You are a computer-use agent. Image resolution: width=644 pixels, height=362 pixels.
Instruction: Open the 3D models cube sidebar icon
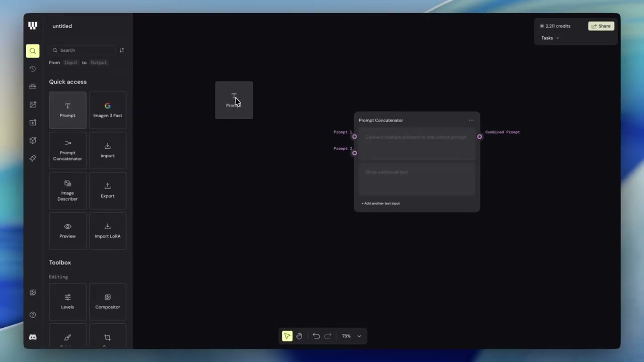[x=33, y=140]
